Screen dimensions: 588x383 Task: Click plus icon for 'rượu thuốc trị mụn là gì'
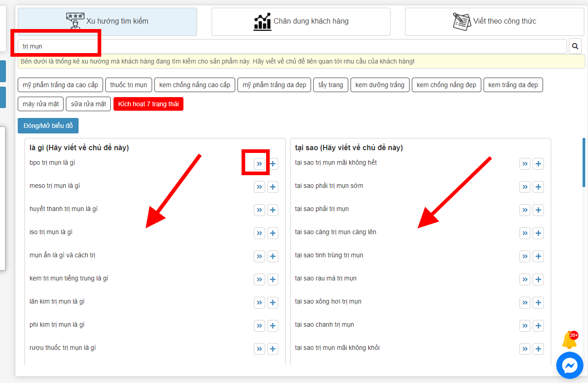(x=273, y=349)
